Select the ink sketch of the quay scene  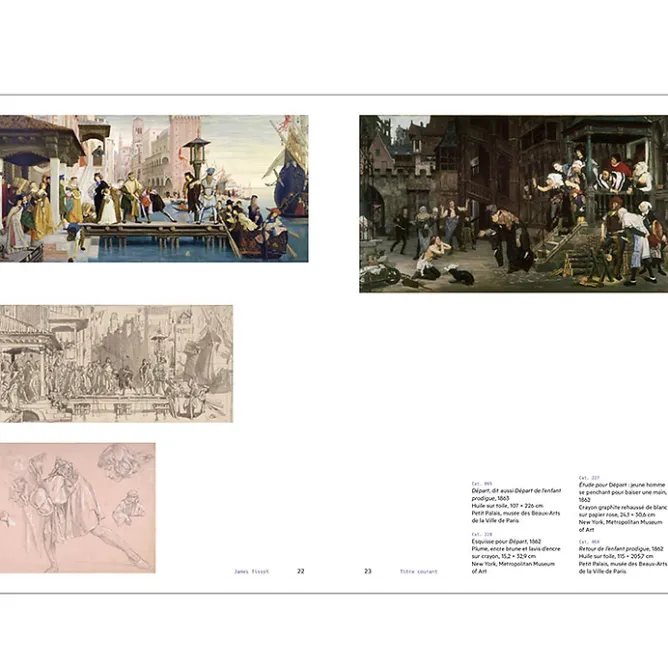116,363
